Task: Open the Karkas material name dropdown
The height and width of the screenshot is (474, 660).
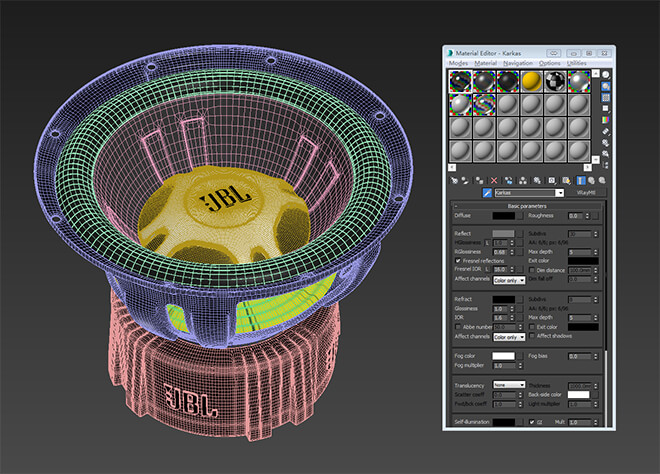Action: [x=559, y=193]
